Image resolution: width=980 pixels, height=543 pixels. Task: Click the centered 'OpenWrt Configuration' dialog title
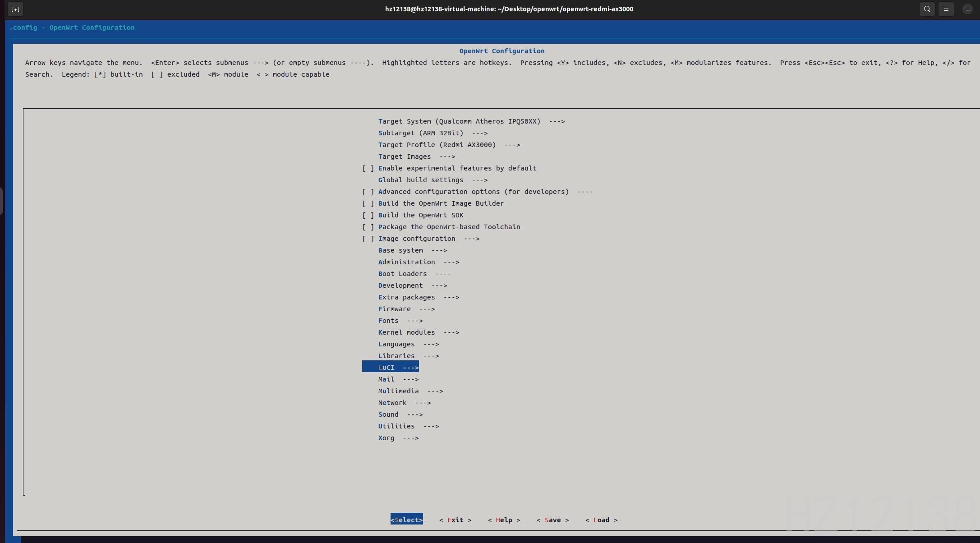point(502,51)
